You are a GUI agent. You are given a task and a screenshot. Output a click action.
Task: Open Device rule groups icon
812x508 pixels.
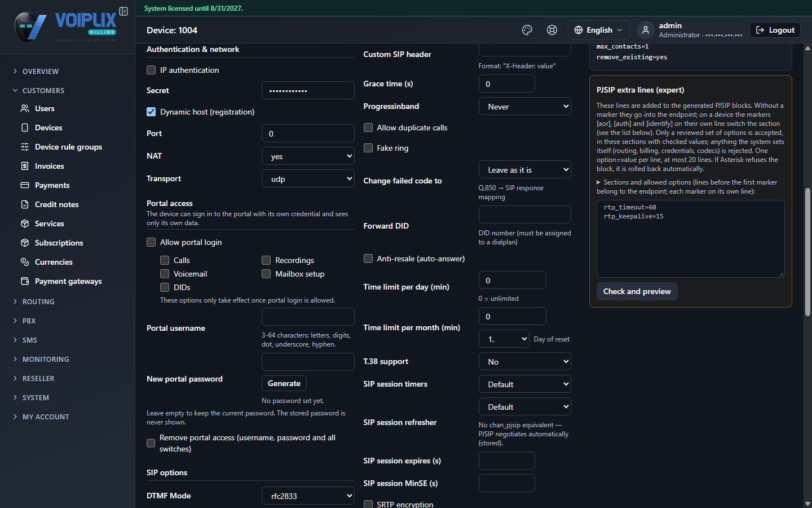(x=25, y=147)
